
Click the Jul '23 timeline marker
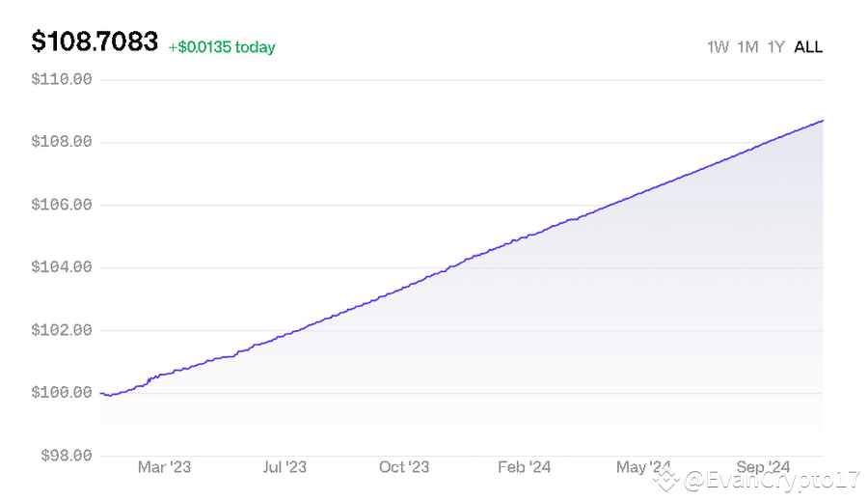(284, 467)
